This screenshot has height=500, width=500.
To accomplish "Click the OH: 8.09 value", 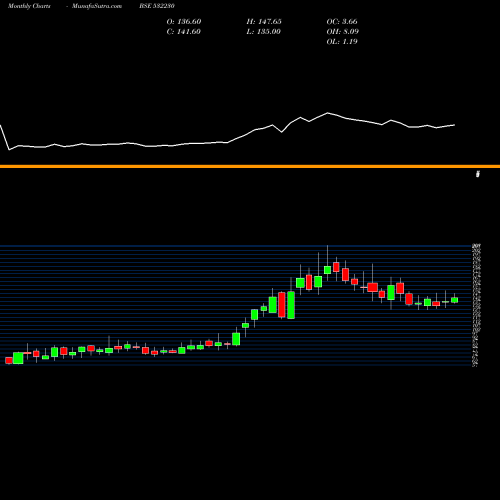I will click(x=343, y=32).
